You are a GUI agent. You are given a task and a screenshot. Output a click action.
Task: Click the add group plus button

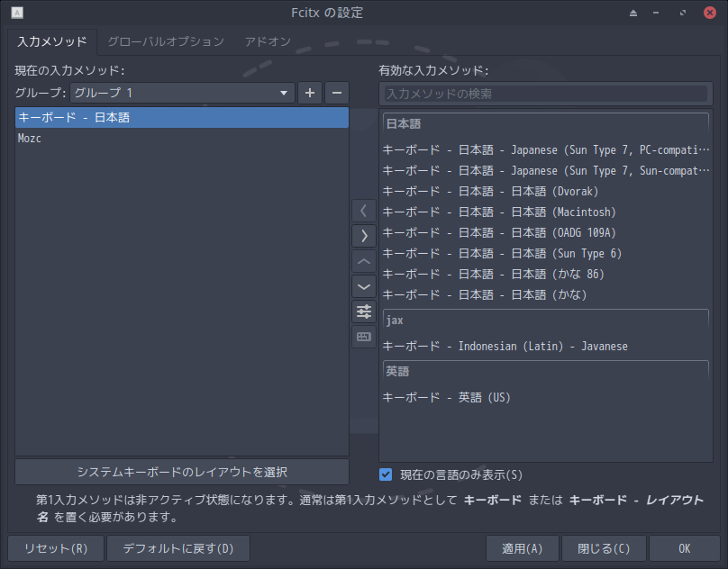(310, 94)
